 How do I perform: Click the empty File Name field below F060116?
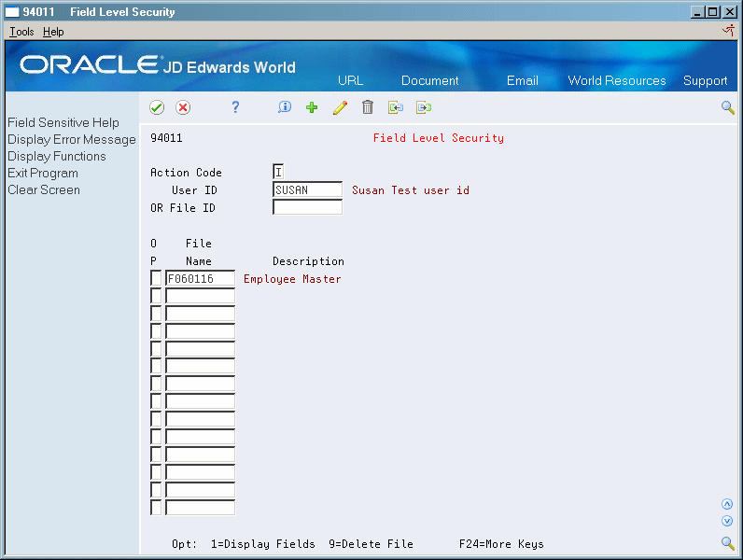(200, 296)
